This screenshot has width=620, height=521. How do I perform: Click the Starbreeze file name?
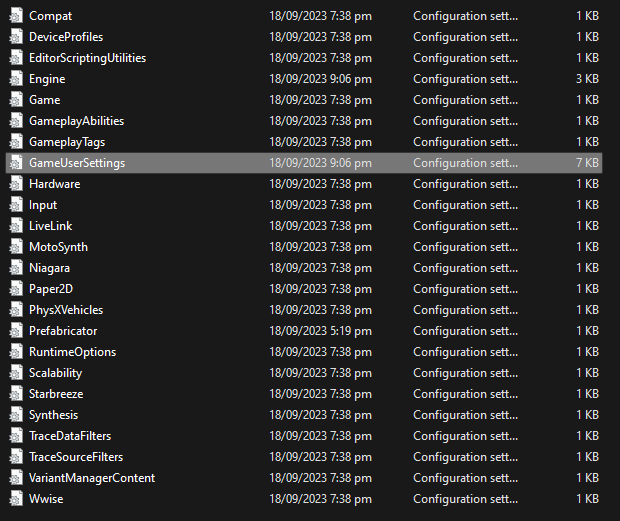tap(56, 394)
